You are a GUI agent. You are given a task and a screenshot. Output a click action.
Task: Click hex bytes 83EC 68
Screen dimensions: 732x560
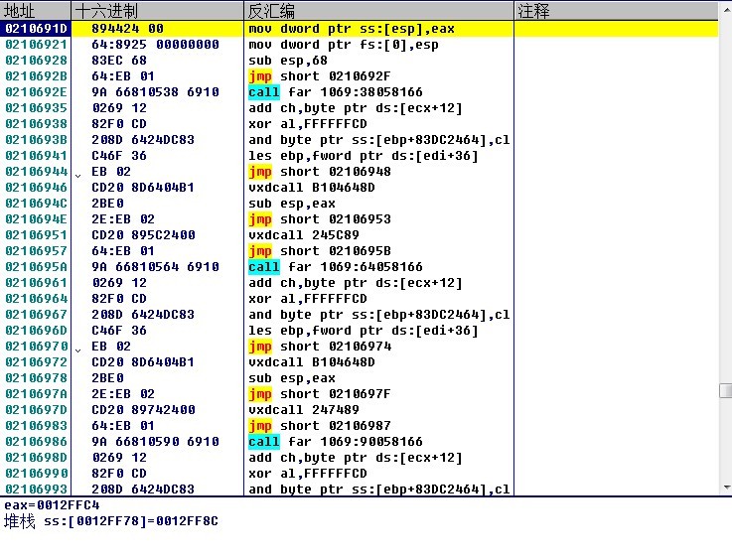(x=119, y=61)
